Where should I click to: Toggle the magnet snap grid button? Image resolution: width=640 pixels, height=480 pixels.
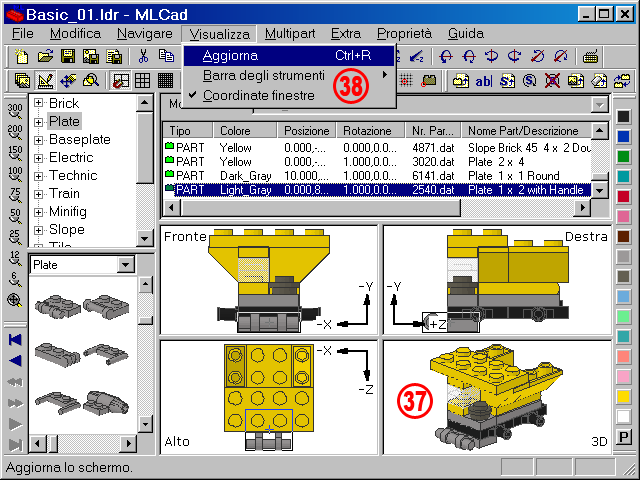(120, 80)
